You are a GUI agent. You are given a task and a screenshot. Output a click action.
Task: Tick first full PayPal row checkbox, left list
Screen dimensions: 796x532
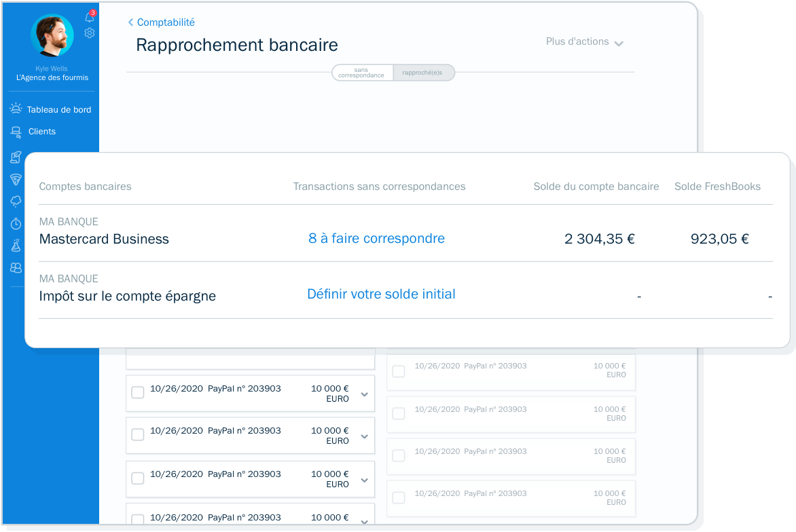point(138,392)
